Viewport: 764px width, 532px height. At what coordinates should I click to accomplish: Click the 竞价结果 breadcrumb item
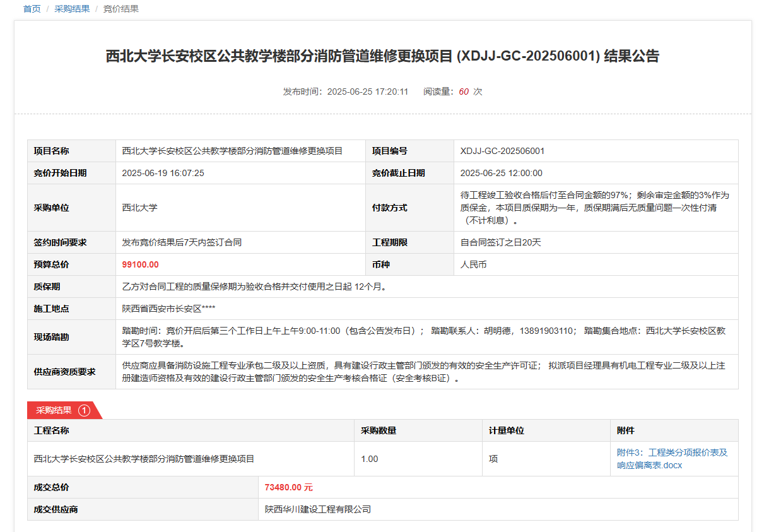pos(120,9)
